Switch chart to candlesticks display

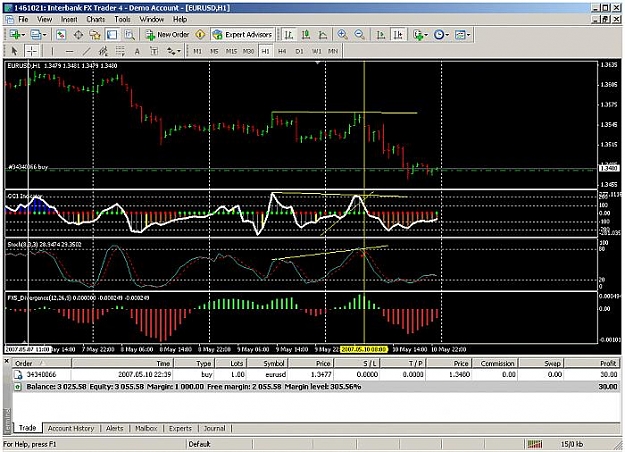[x=306, y=35]
